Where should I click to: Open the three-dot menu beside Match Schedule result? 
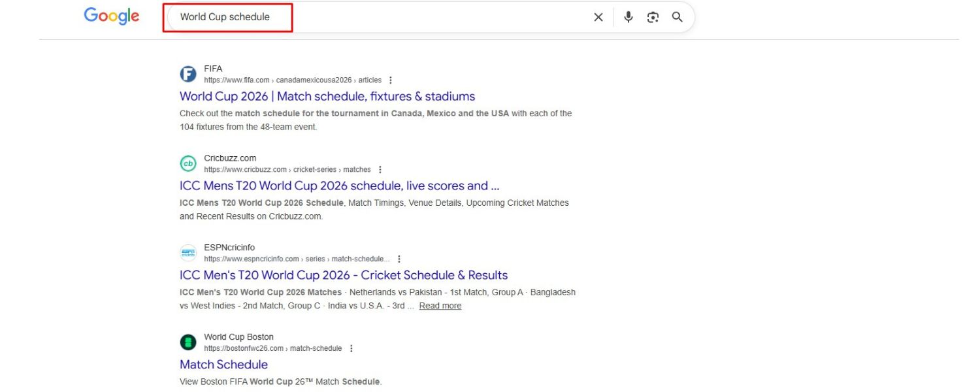[351, 348]
